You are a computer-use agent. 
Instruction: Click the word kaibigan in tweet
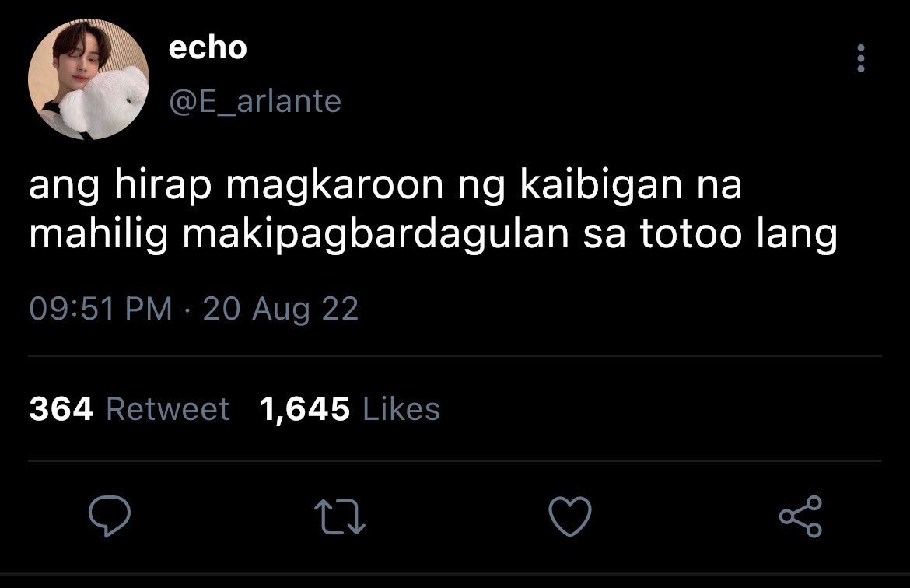pos(600,185)
